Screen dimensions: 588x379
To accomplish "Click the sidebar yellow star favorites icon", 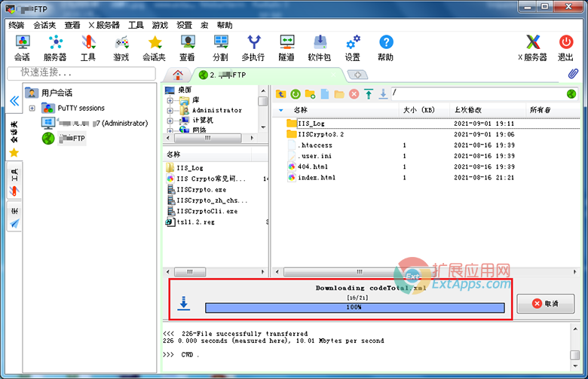I will (14, 152).
